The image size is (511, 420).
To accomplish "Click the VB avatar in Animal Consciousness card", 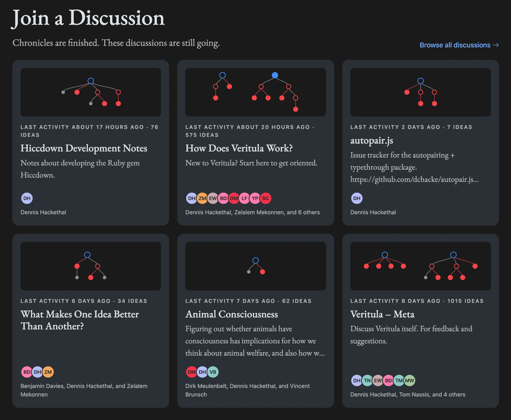I will tap(213, 372).
